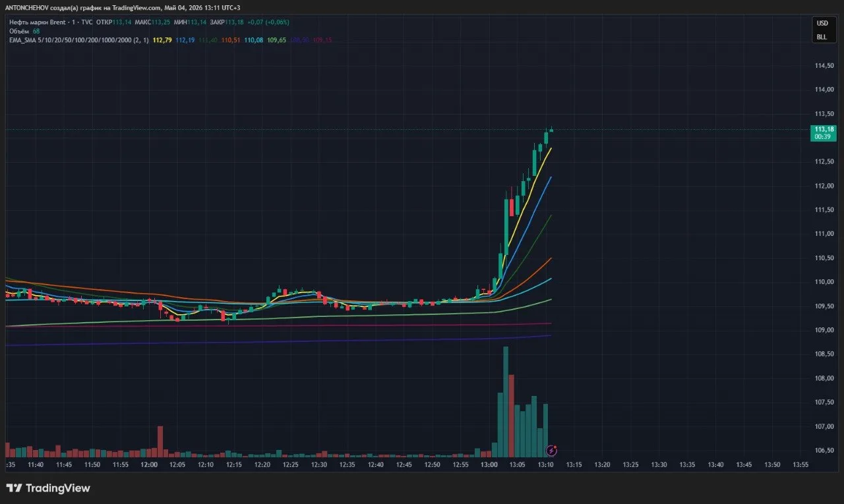844x504 pixels.
Task: Click the BLL unit label
Action: coord(822,37)
